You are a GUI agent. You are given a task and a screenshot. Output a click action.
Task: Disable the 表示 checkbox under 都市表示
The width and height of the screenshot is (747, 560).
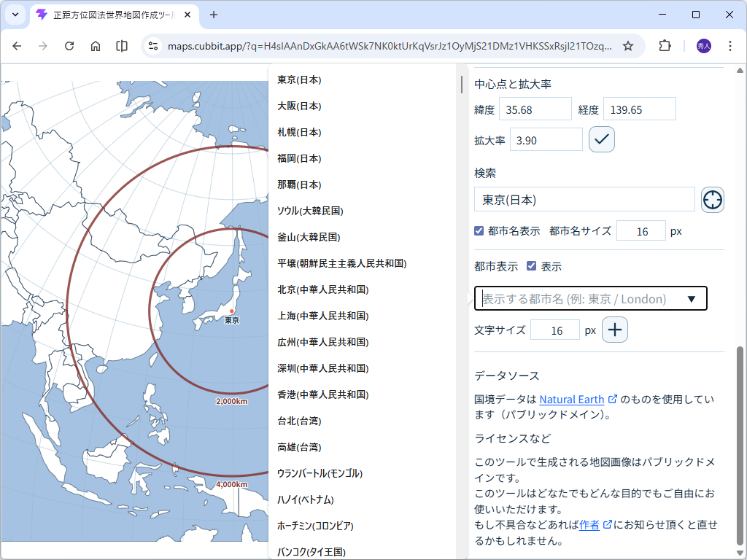click(x=531, y=266)
